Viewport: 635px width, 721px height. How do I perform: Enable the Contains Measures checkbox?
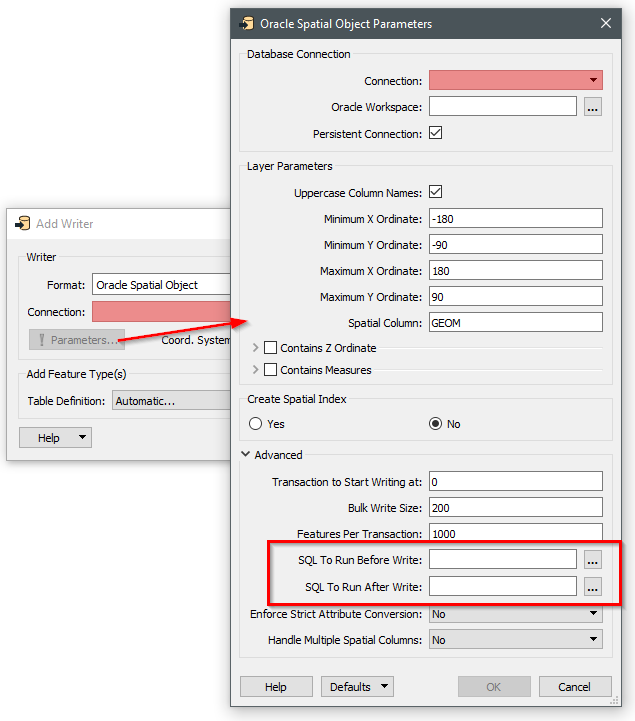click(x=270, y=370)
